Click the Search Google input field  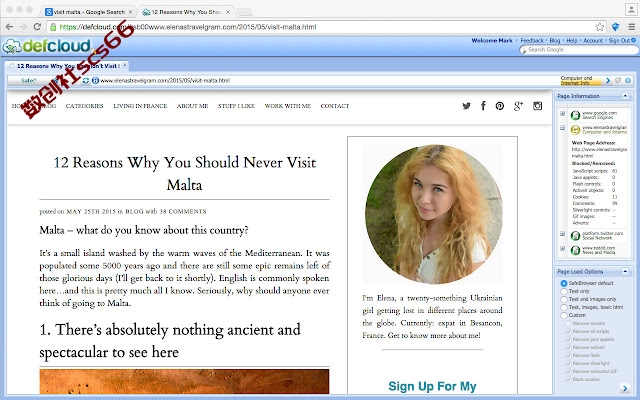(x=579, y=49)
